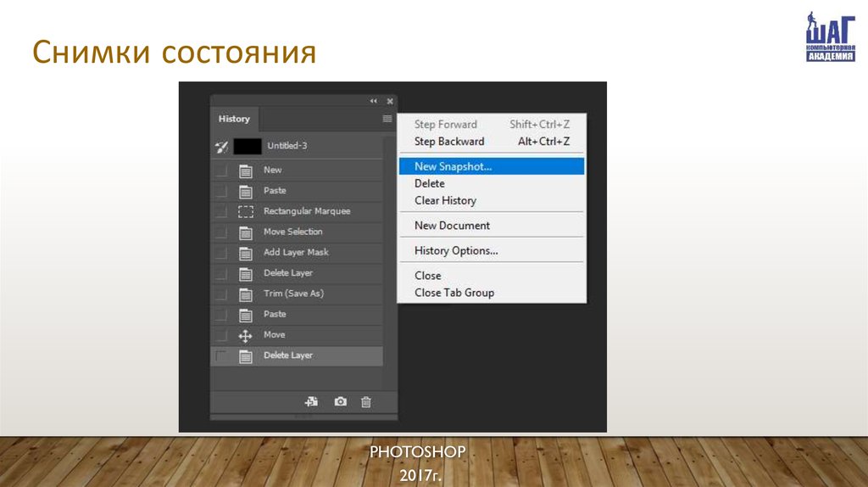This screenshot has width=868, height=487.
Task: Click the history brush source icon beside Untitled-3
Action: pyautogui.click(x=221, y=147)
